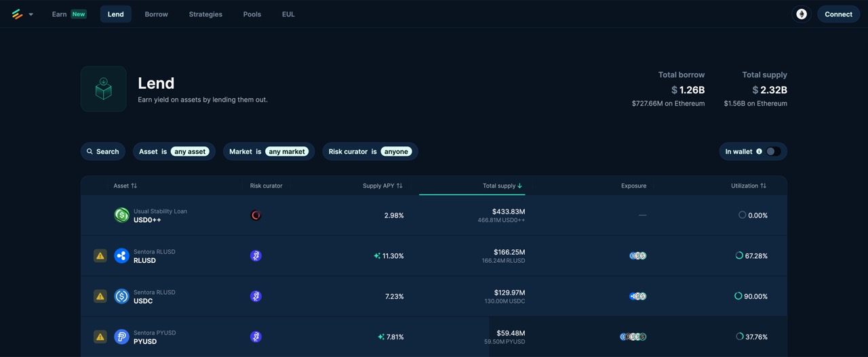
Task: Click the USDC exposure token icons
Action: pyautogui.click(x=637, y=296)
